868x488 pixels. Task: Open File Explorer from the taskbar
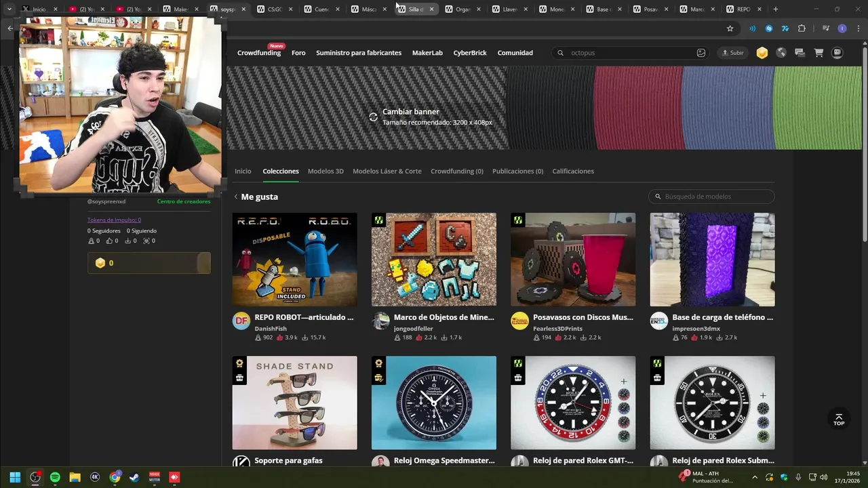(x=75, y=477)
